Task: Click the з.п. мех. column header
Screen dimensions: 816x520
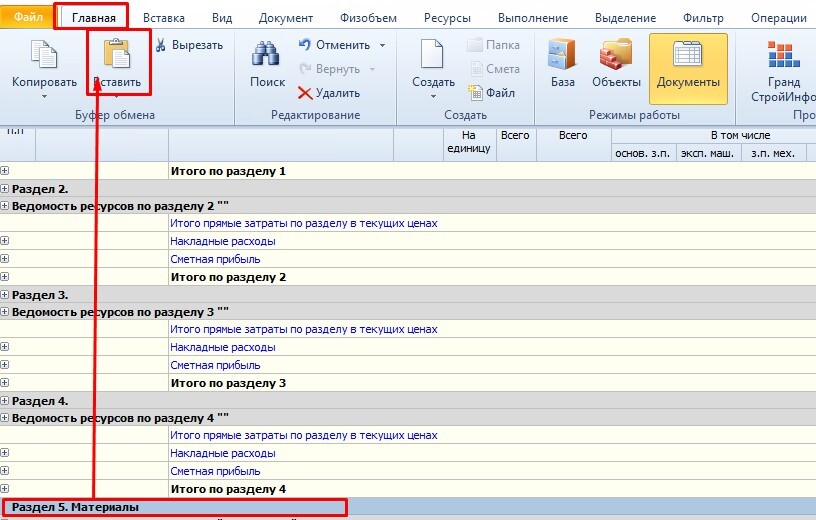Action: pyautogui.click(x=772, y=153)
